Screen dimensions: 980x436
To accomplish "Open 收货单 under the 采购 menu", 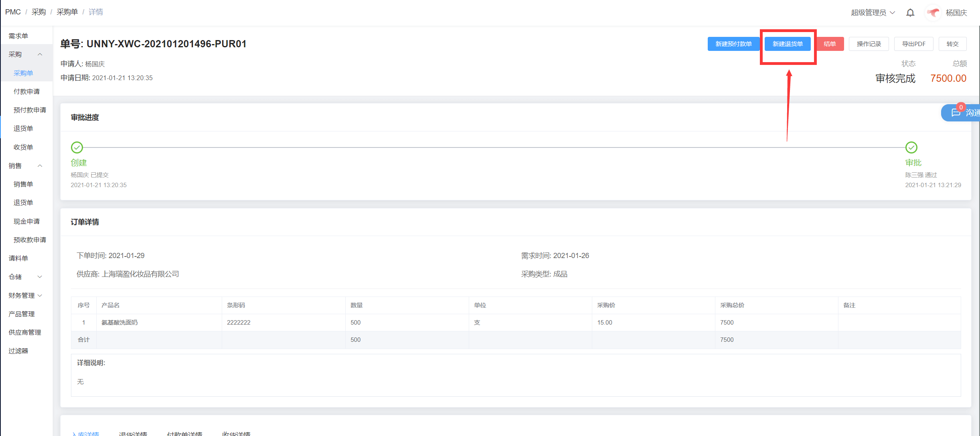I will point(23,147).
